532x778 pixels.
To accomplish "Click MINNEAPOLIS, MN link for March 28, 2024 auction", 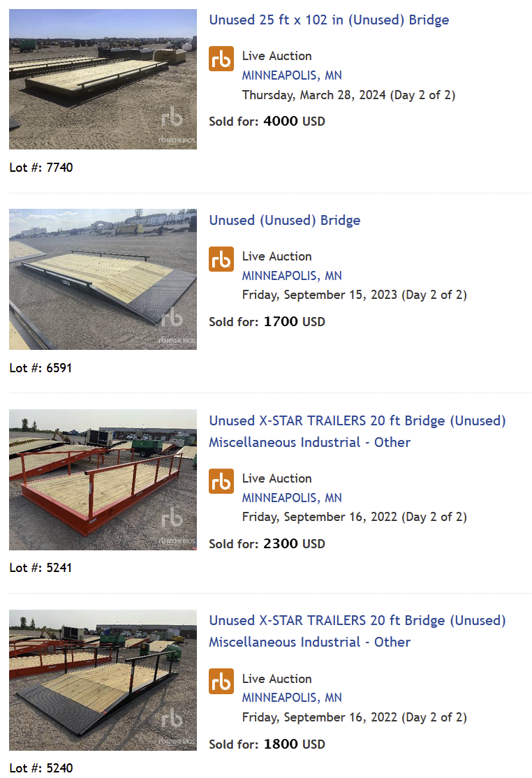I will 292,75.
